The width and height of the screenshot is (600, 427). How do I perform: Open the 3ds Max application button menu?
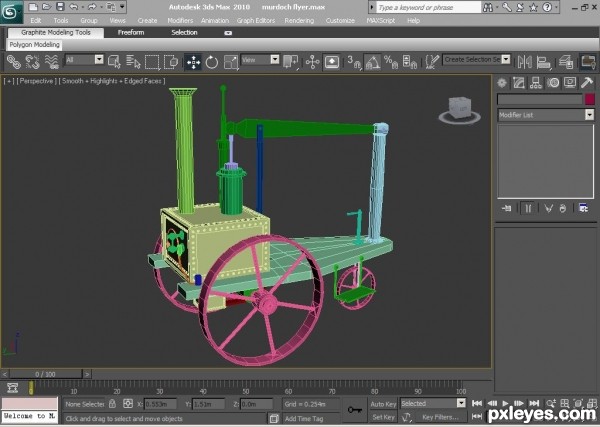[11, 12]
